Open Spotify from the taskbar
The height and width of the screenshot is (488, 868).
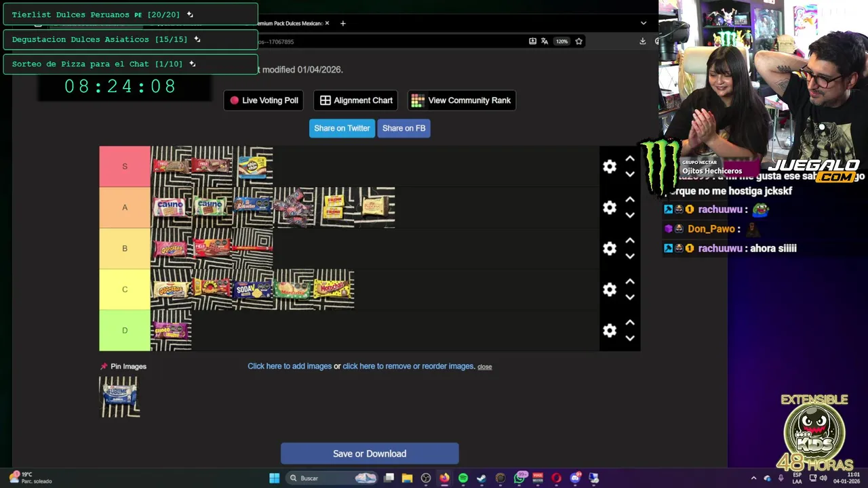463,478
